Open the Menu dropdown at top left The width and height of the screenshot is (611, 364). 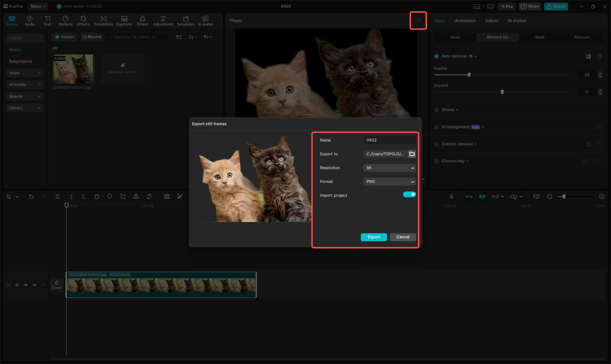pyautogui.click(x=37, y=6)
